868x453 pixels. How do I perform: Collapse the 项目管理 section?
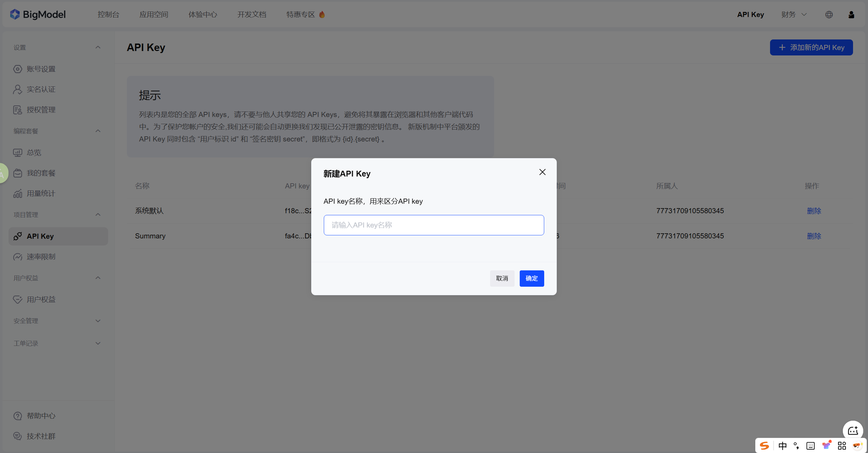[x=98, y=214]
